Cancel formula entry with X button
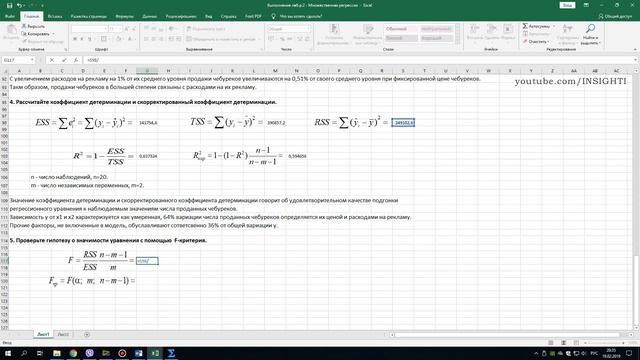The height and width of the screenshot is (360, 640). coord(52,60)
